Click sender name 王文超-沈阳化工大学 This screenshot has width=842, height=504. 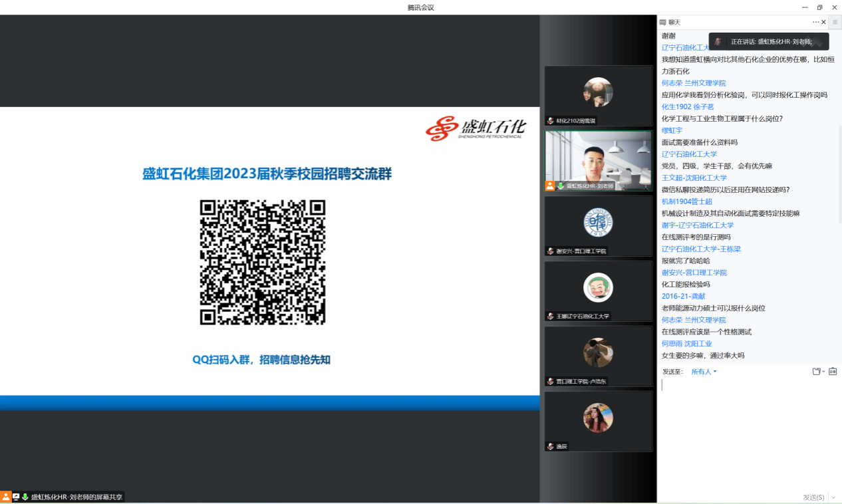694,178
